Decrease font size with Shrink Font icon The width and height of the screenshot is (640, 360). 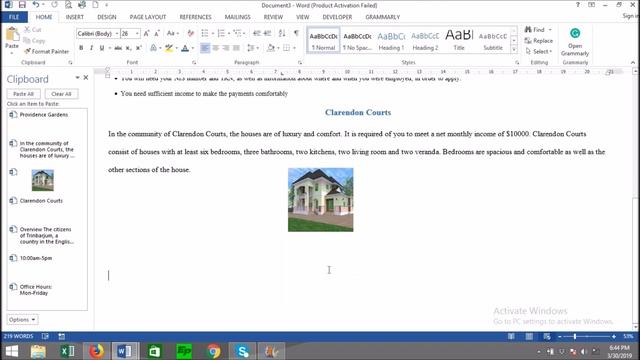click(157, 33)
